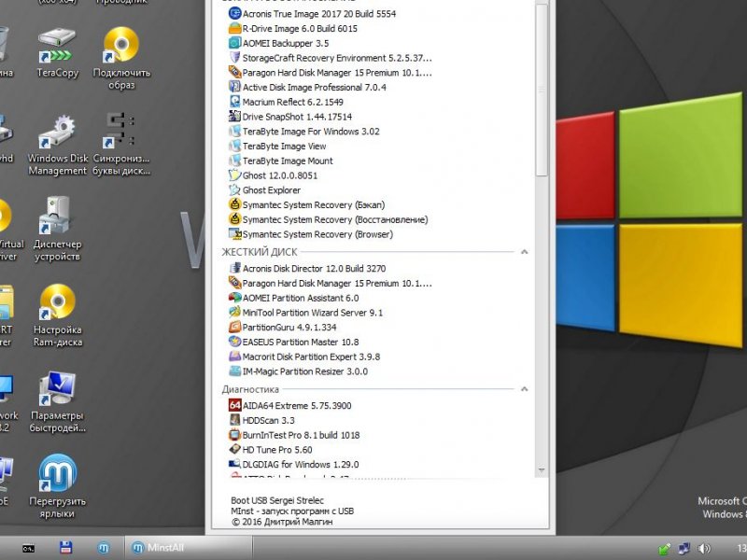Open Macrorit Disk Partition Expert icon
The height and width of the screenshot is (560, 747).
point(235,357)
